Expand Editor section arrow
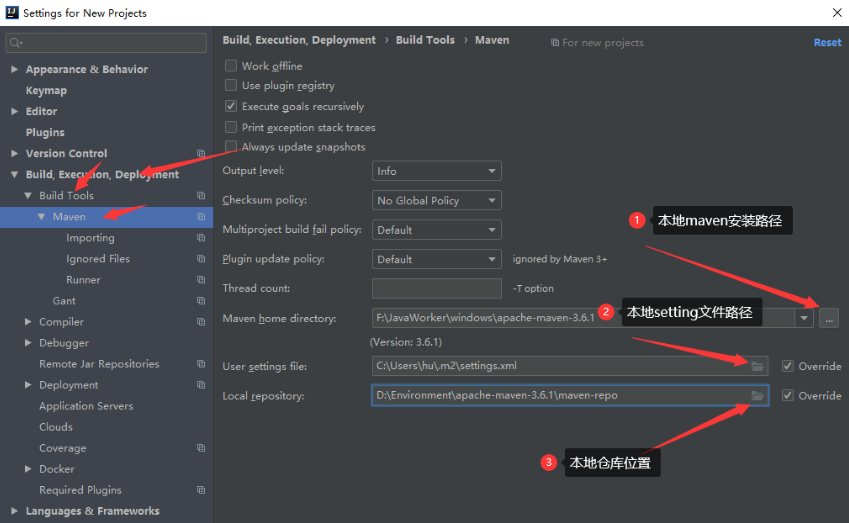Viewport: 849px width, 523px height. (x=15, y=111)
